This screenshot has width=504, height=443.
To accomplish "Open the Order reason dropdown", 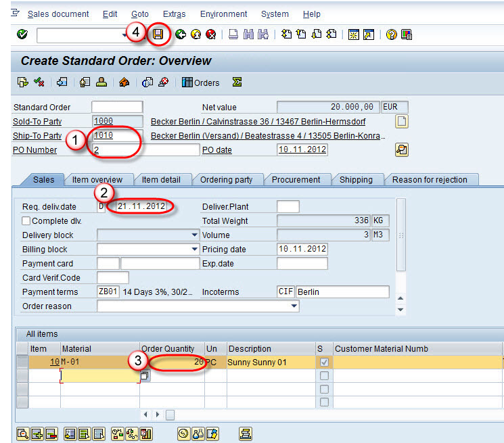I will pos(294,306).
